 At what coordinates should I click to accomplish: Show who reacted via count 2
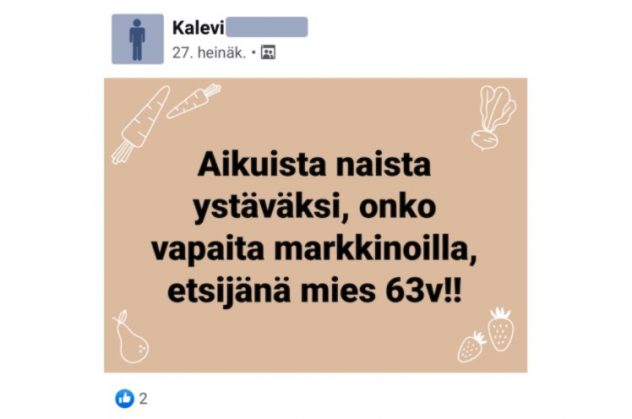(143, 399)
